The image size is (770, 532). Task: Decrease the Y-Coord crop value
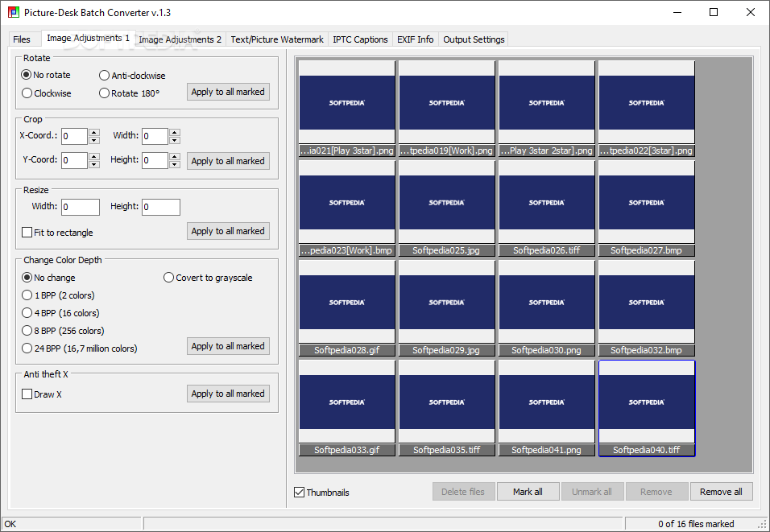point(94,164)
